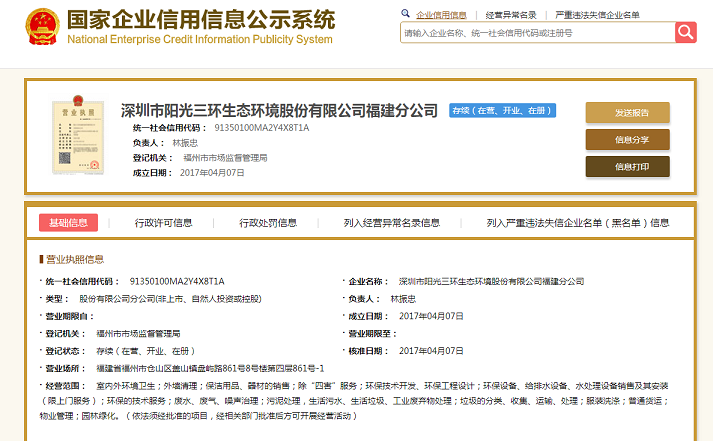The height and width of the screenshot is (441, 713).
Task: Open the 行政处罚信息 tab
Action: [x=268, y=223]
